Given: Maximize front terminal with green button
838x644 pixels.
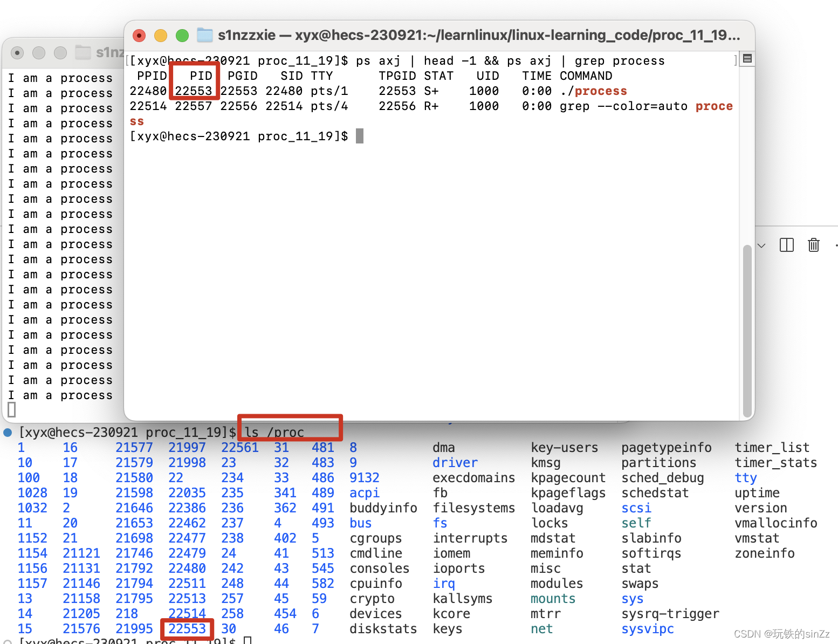Looking at the screenshot, I should tap(182, 36).
